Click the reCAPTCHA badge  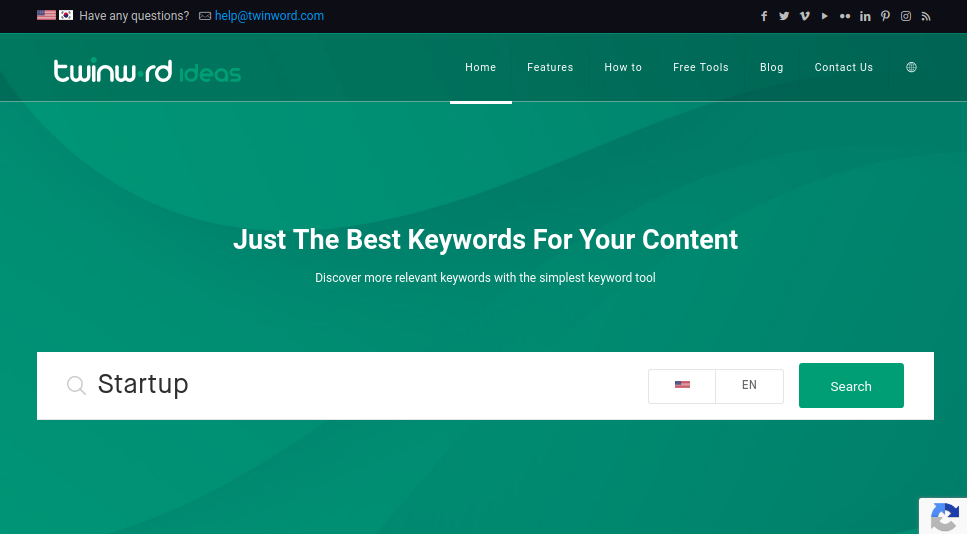click(943, 516)
